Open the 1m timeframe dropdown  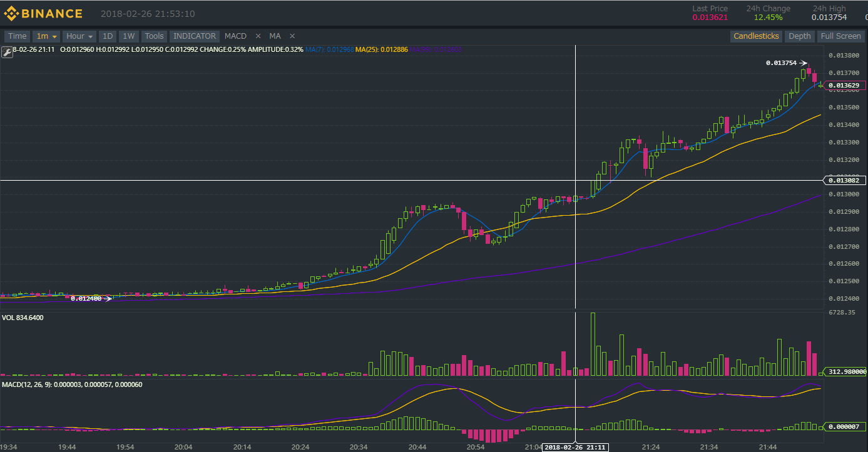(x=46, y=36)
